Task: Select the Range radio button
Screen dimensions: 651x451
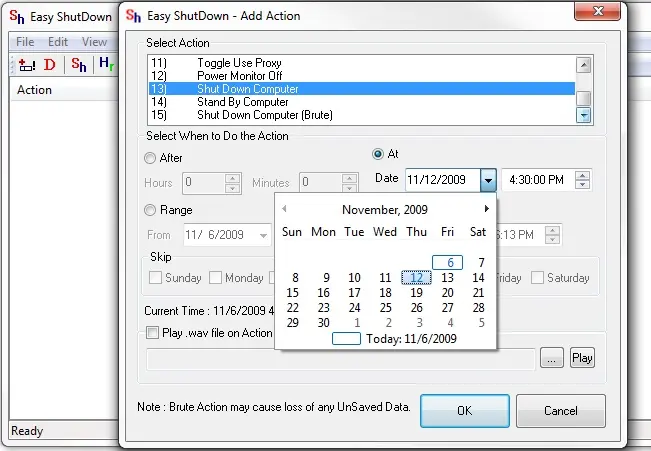Action: pyautogui.click(x=150, y=210)
